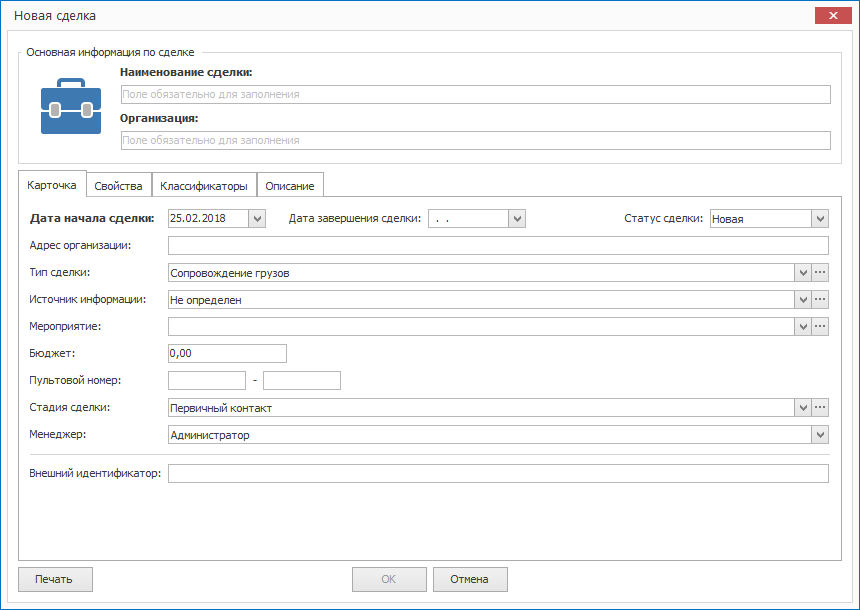The image size is (860, 610).
Task: Open ellipsis picker for Тип сделки
Action: click(x=820, y=273)
